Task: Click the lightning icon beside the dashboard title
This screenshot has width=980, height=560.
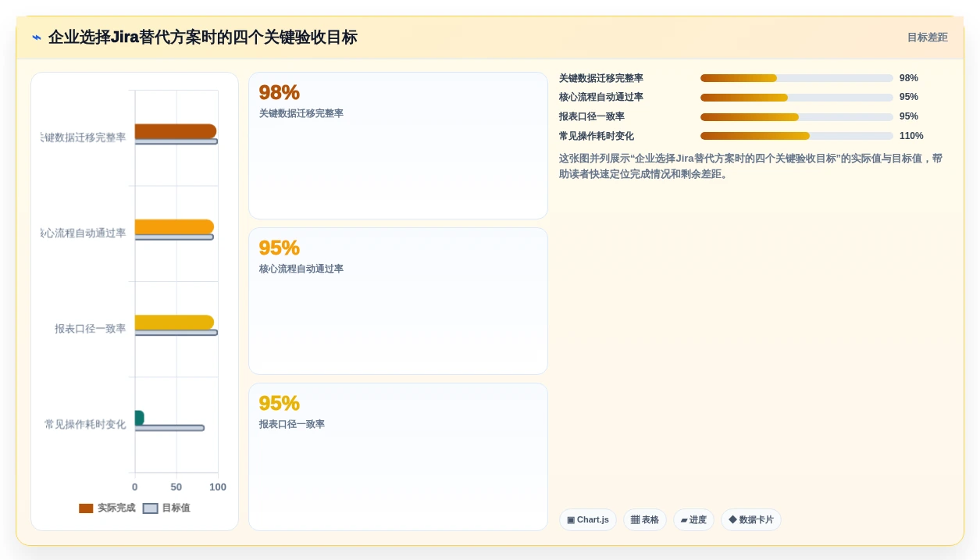Action: coord(37,37)
